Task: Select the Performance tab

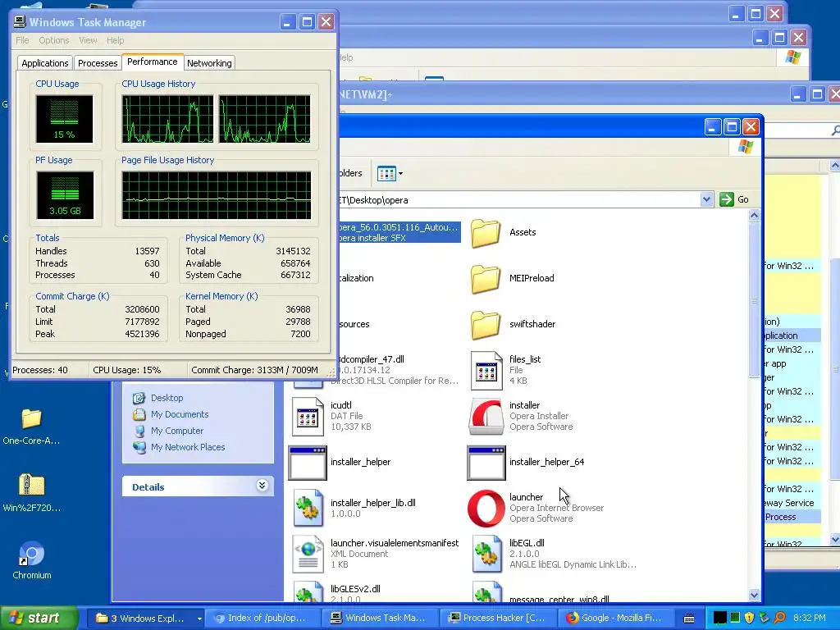Action: tap(152, 62)
